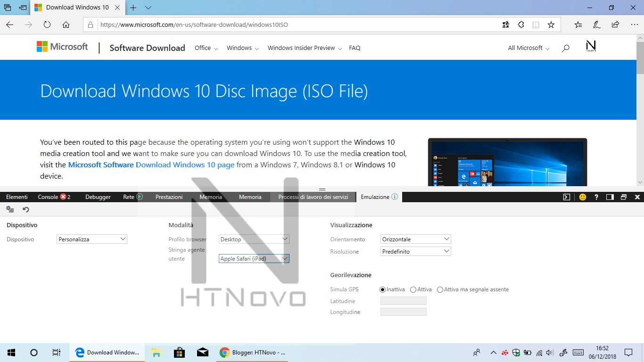Click the Microsoft logo
Image resolution: width=644 pixels, height=362 pixels.
click(x=62, y=47)
